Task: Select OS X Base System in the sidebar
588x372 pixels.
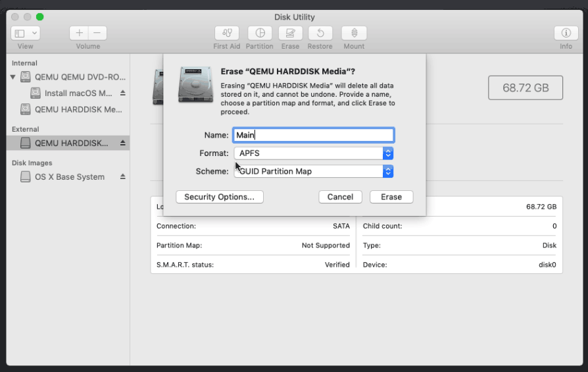Action: [68, 177]
